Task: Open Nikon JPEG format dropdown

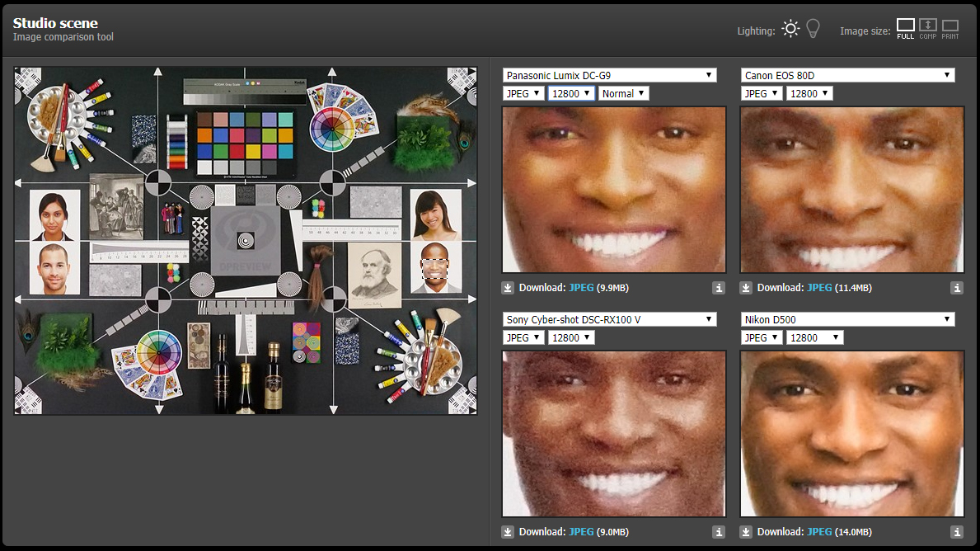Action: [762, 337]
